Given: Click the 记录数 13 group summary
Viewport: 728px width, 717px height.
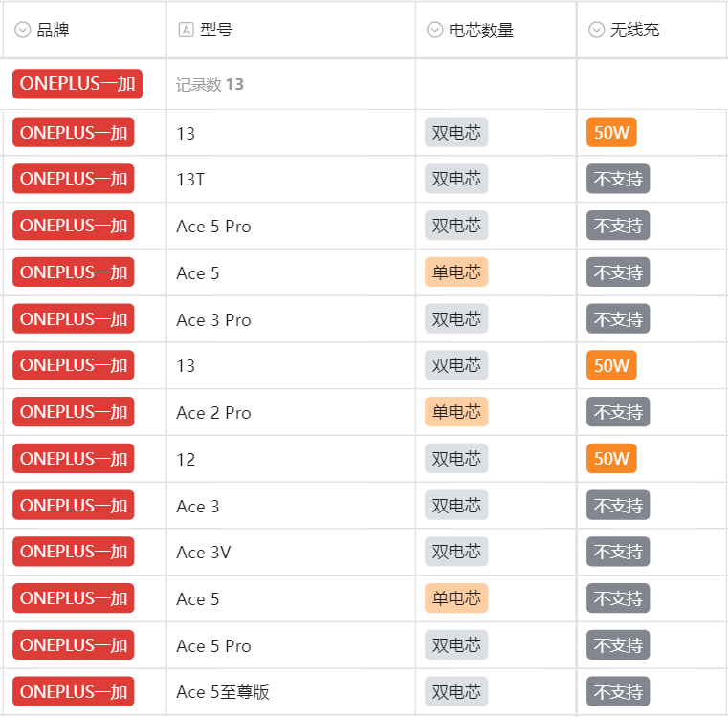Looking at the screenshot, I should (210, 84).
